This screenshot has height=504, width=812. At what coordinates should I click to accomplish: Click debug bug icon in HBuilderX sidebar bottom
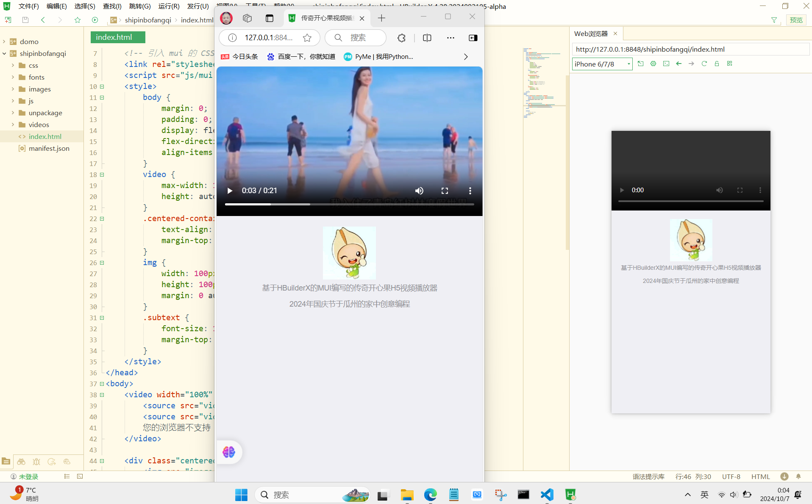[x=36, y=462]
